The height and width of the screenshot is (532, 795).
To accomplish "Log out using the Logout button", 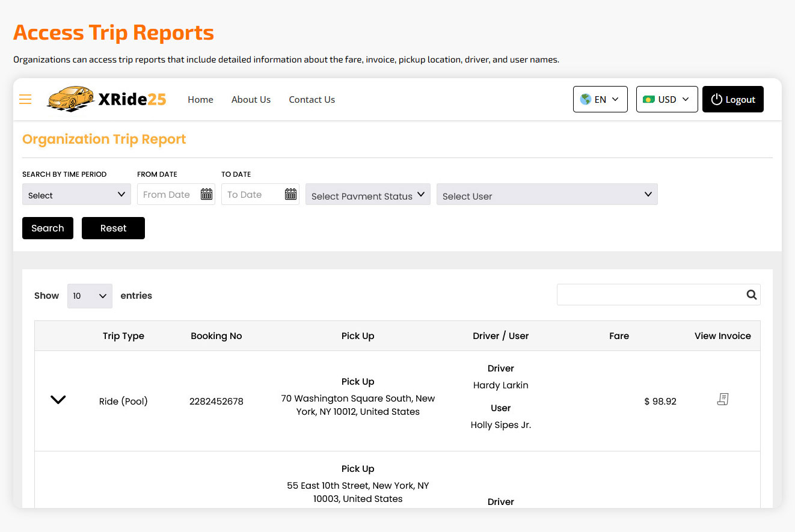I will (x=732, y=99).
